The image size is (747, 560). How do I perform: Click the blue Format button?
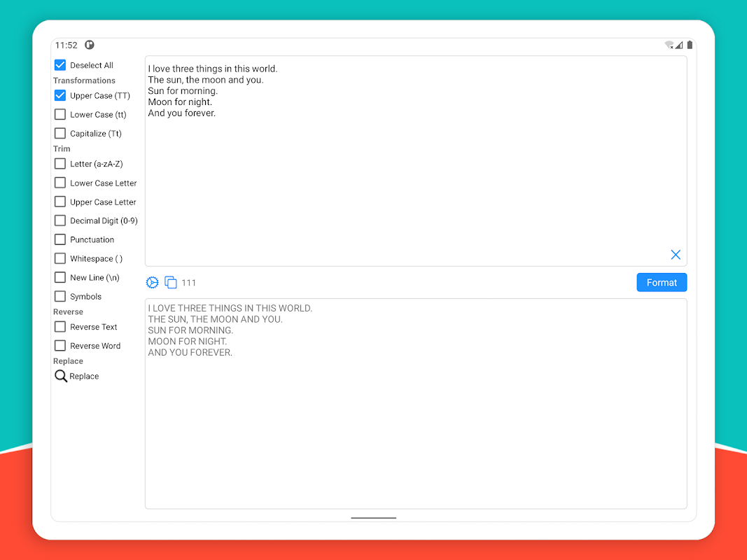tap(662, 282)
